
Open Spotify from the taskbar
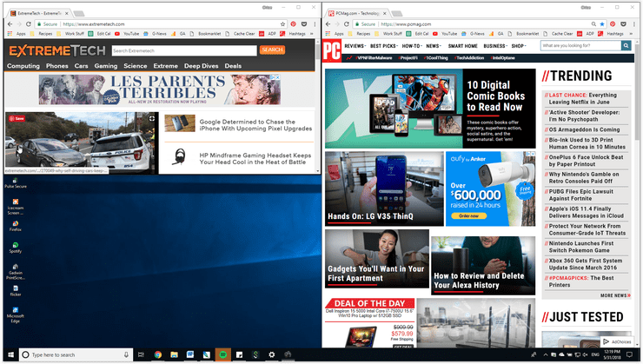point(222,354)
